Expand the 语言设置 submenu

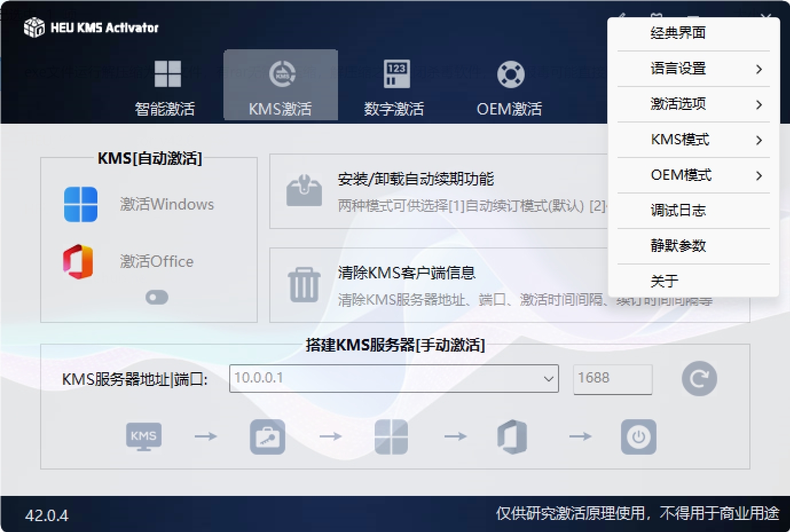[x=693, y=69]
